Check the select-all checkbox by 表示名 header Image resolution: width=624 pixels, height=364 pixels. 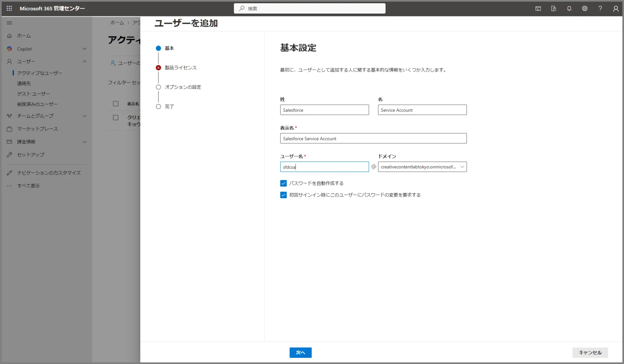click(x=116, y=104)
